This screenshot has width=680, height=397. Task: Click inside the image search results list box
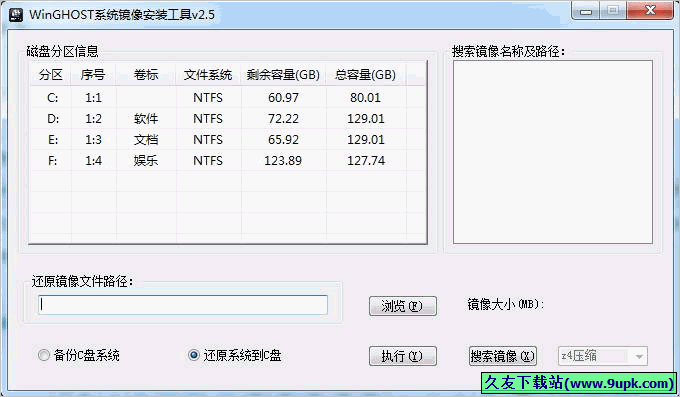553,152
